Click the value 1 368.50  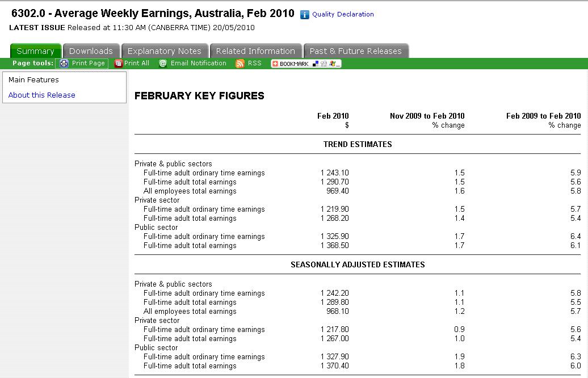(x=334, y=246)
